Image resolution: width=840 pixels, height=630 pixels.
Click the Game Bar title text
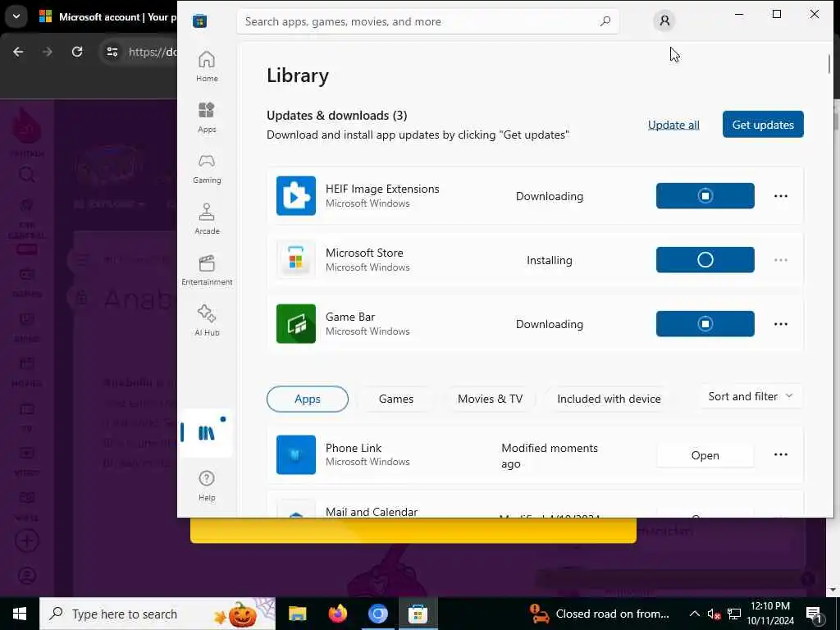[x=349, y=317]
